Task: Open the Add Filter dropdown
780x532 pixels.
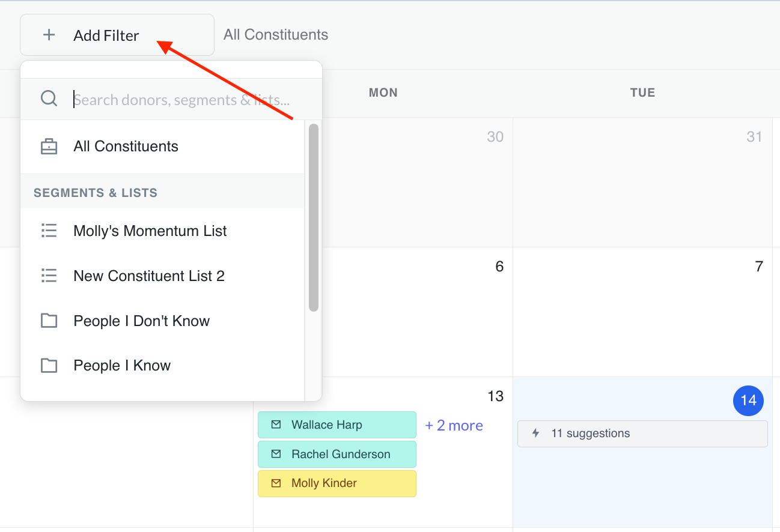Action: click(x=117, y=35)
